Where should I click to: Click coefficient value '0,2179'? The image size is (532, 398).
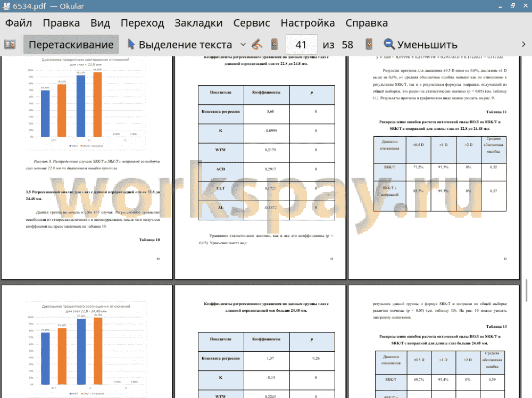pos(270,150)
